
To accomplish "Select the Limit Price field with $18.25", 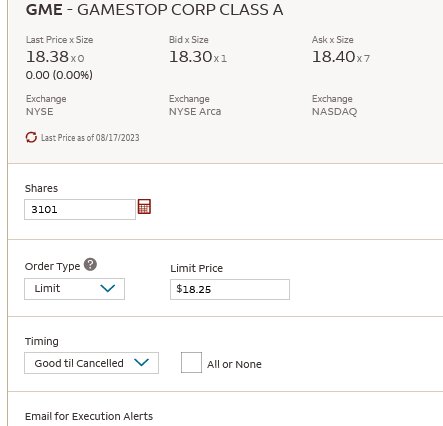I will 230,289.
